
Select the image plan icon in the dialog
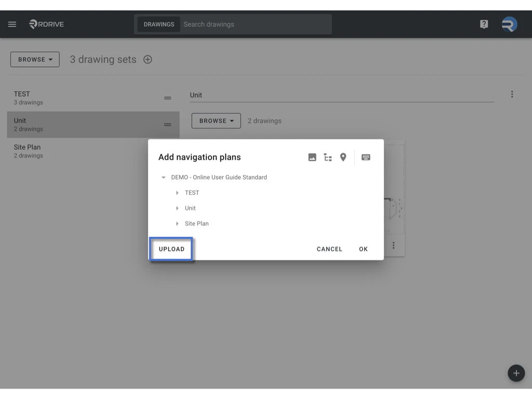click(312, 157)
